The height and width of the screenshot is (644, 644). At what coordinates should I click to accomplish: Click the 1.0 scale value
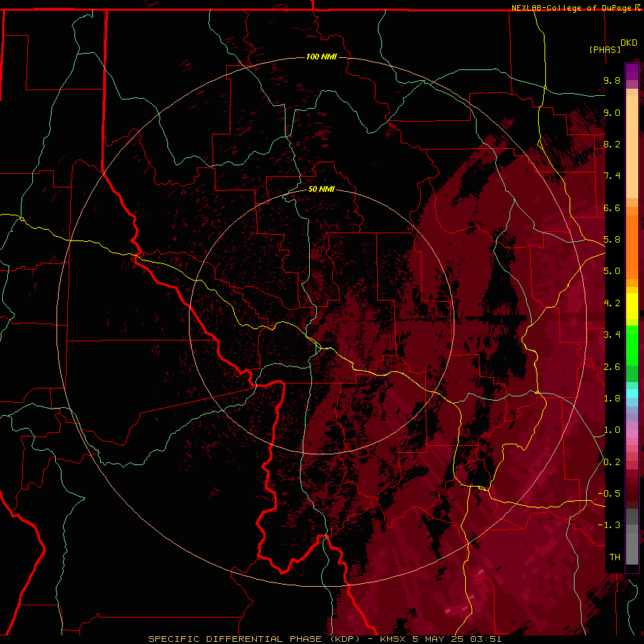612,430
